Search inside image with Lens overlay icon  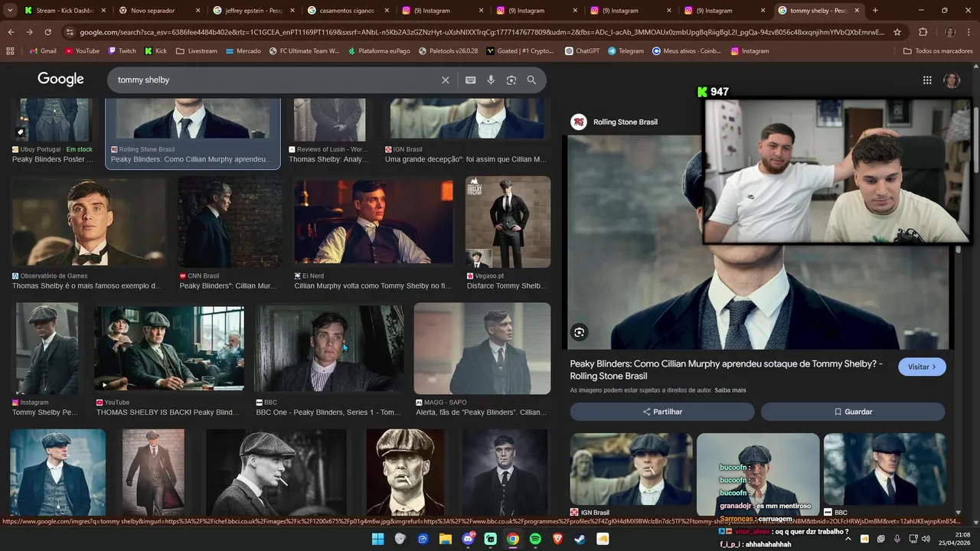point(580,332)
